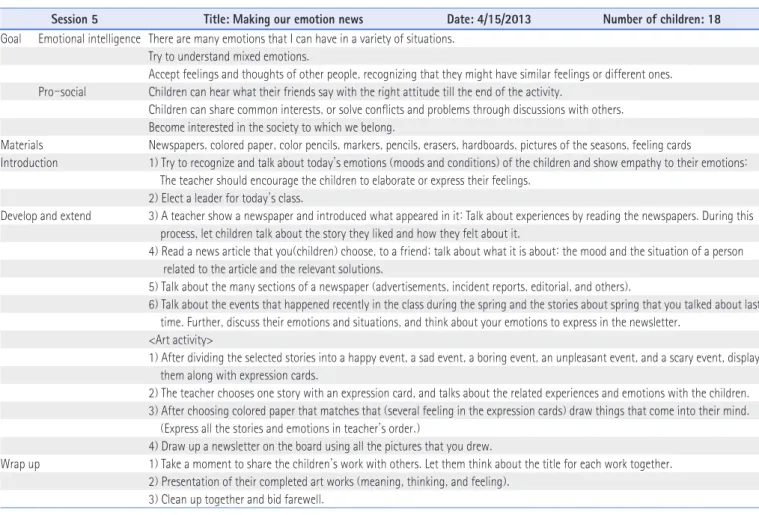Click 'them along with expression cards.' line
The image size is (759, 515).
point(239,376)
